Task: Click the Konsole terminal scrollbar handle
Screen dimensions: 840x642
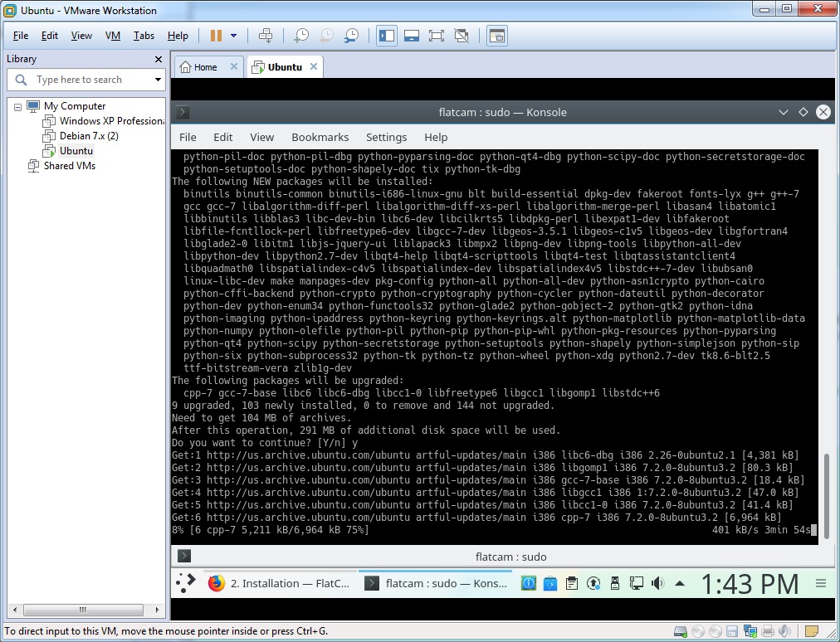Action: [827, 495]
